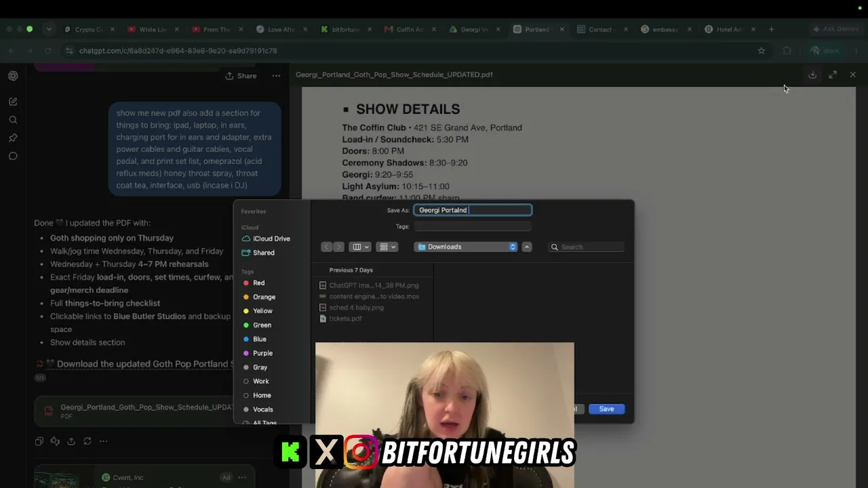Copy the ChatGPT response

tap(39, 441)
